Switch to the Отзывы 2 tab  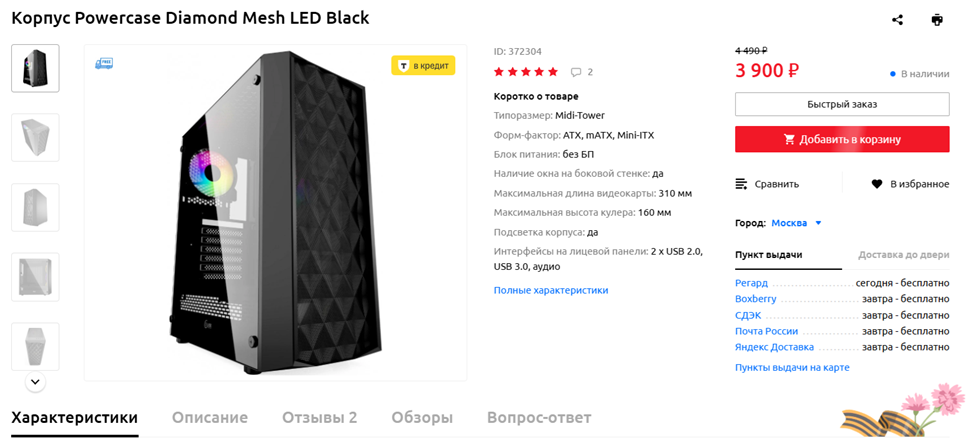point(319,418)
